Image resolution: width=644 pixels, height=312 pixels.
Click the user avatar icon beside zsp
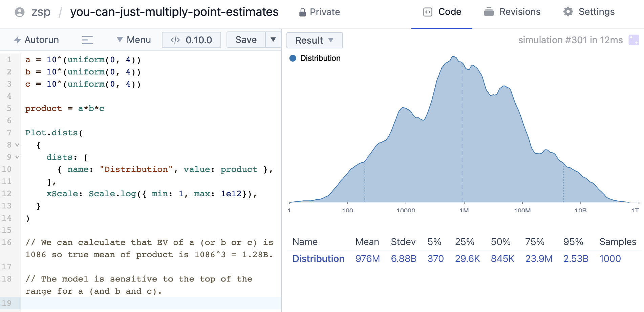point(20,12)
